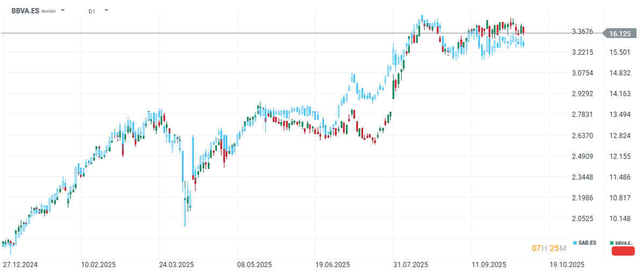Image resolution: width=644 pixels, height=274 pixels.
Task: Click the BBVA.ES symbol name
Action: 25,10
